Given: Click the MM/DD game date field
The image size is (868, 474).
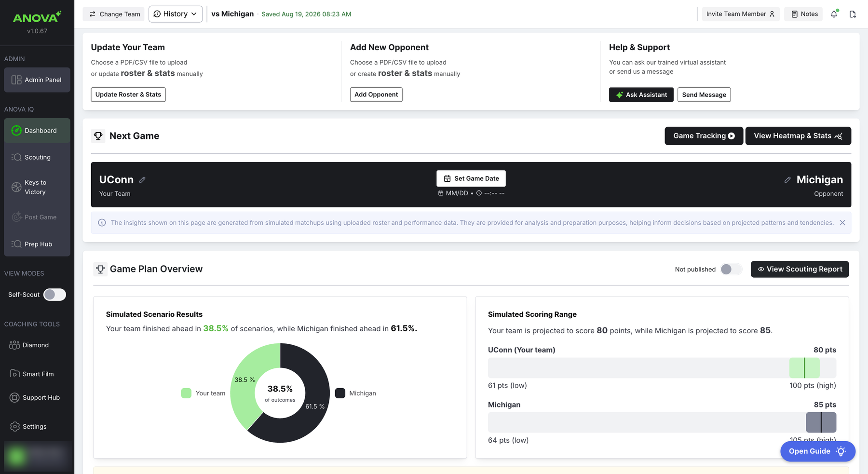Looking at the screenshot, I should [x=453, y=193].
